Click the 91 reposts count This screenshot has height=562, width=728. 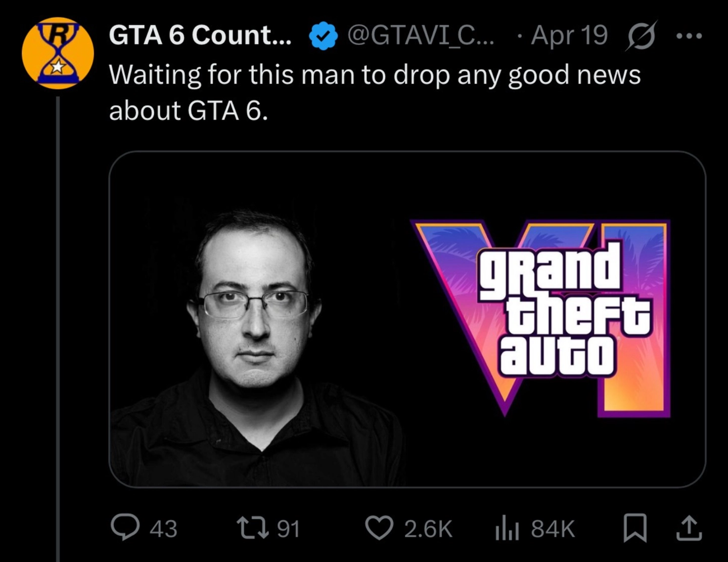(x=289, y=529)
